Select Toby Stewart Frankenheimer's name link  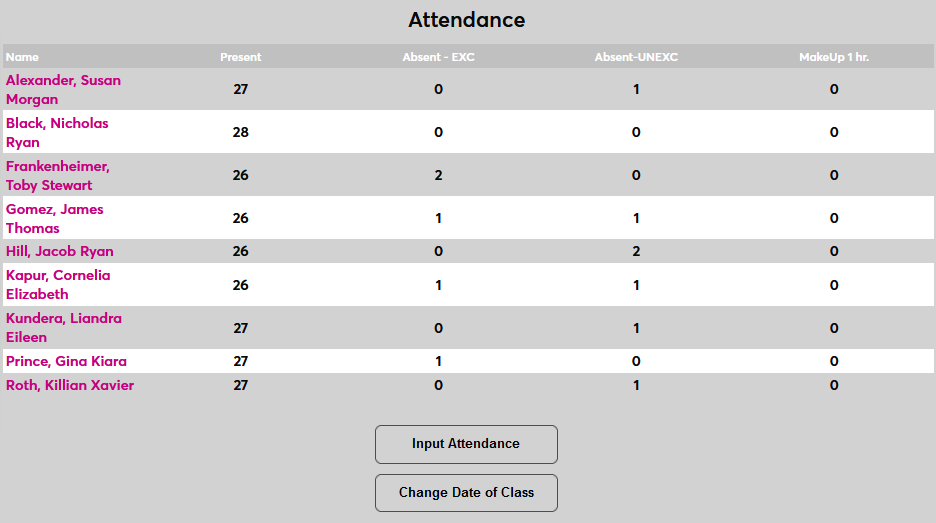[x=58, y=176]
